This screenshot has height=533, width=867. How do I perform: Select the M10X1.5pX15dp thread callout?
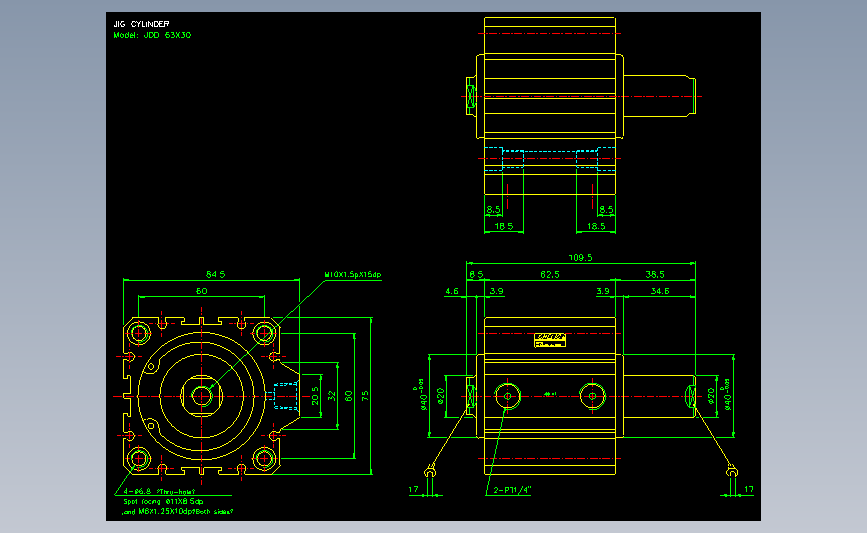tap(353, 274)
